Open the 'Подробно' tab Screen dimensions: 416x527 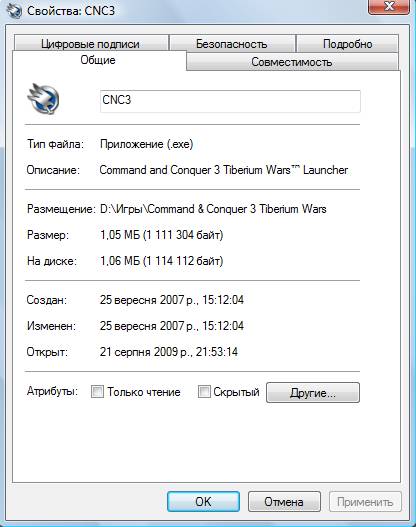click(x=347, y=44)
